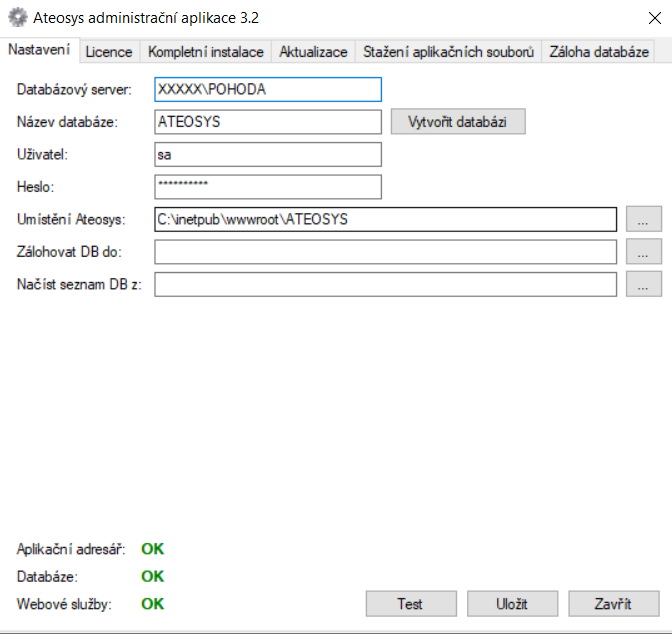Click the Vytvořit databázi button
The image size is (672, 634).
point(458,122)
